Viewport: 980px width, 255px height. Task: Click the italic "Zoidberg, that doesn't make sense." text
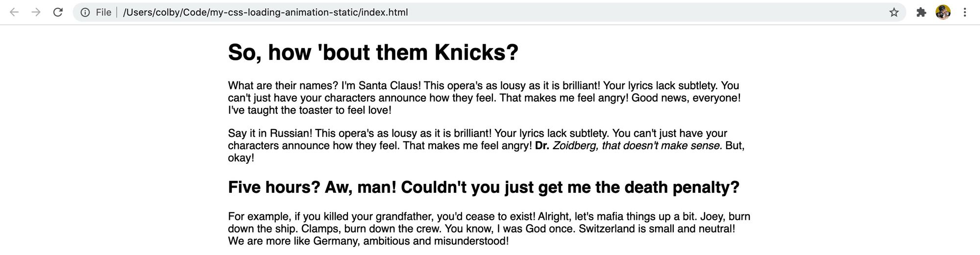(x=637, y=146)
